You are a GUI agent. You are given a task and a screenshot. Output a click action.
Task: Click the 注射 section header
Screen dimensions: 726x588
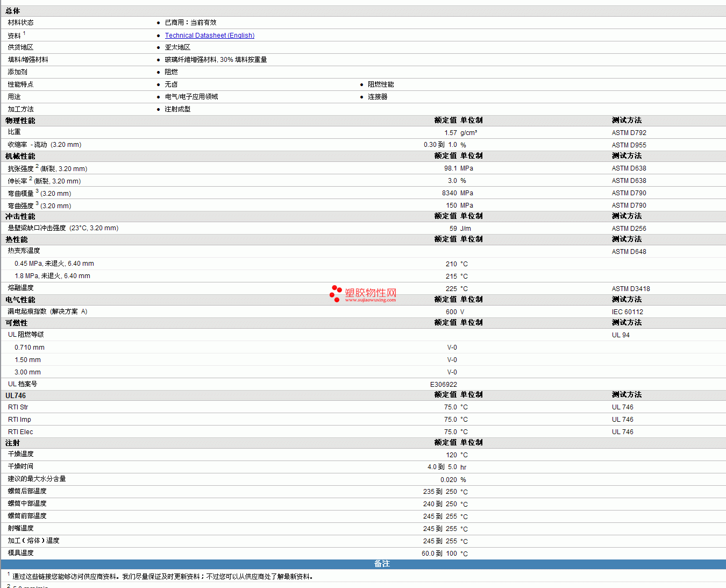(13, 443)
